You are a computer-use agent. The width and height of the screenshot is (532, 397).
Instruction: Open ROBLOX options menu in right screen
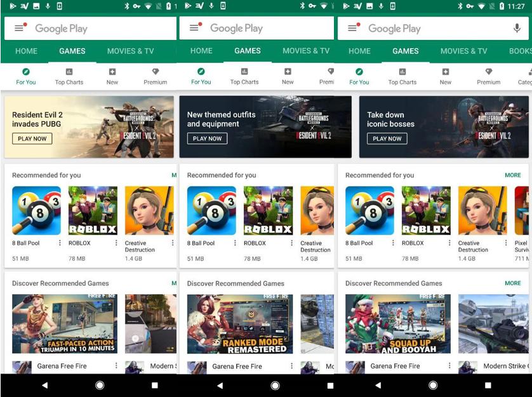pyautogui.click(x=449, y=243)
